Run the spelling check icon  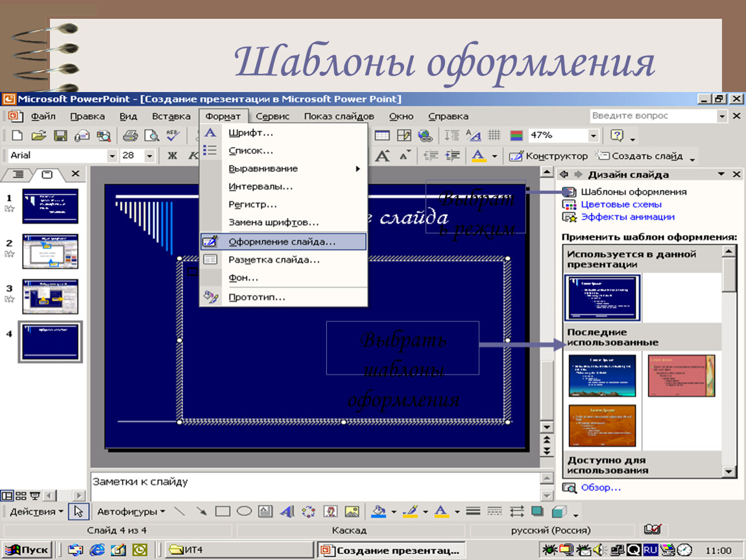(x=173, y=135)
